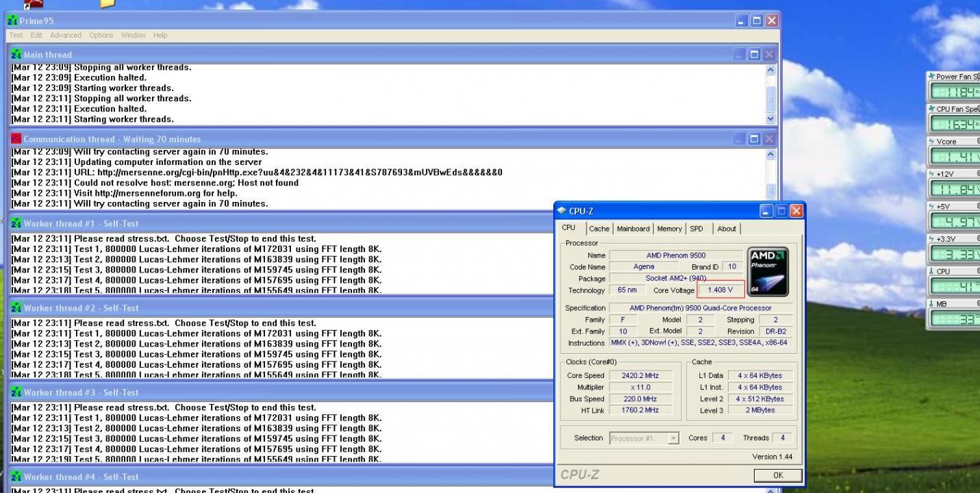The image size is (980, 493).
Task: Click the red Communication thread window icon
Action: 16,139
